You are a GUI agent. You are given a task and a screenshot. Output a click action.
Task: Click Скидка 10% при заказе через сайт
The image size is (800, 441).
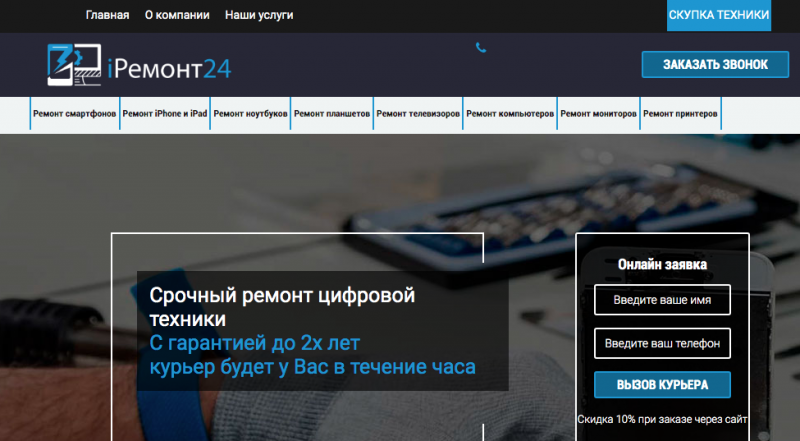point(662,420)
